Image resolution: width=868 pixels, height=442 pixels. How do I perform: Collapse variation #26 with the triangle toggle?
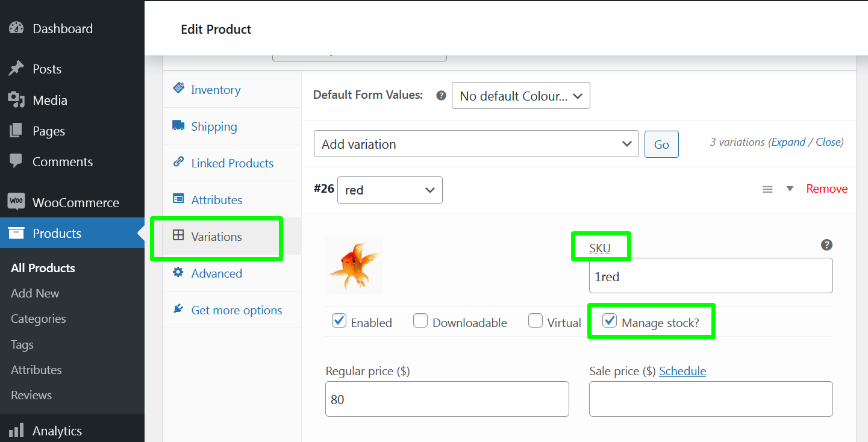790,188
